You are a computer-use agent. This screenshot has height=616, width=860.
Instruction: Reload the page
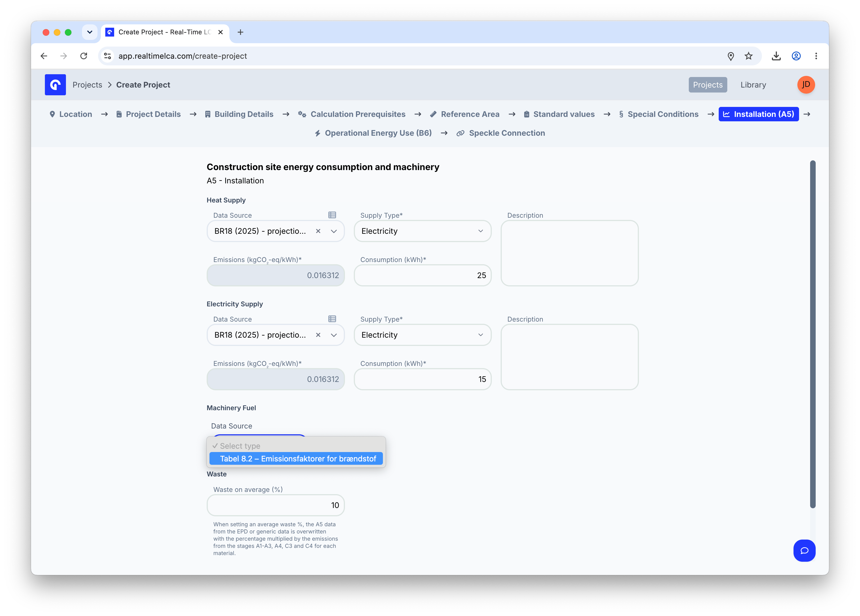point(84,56)
